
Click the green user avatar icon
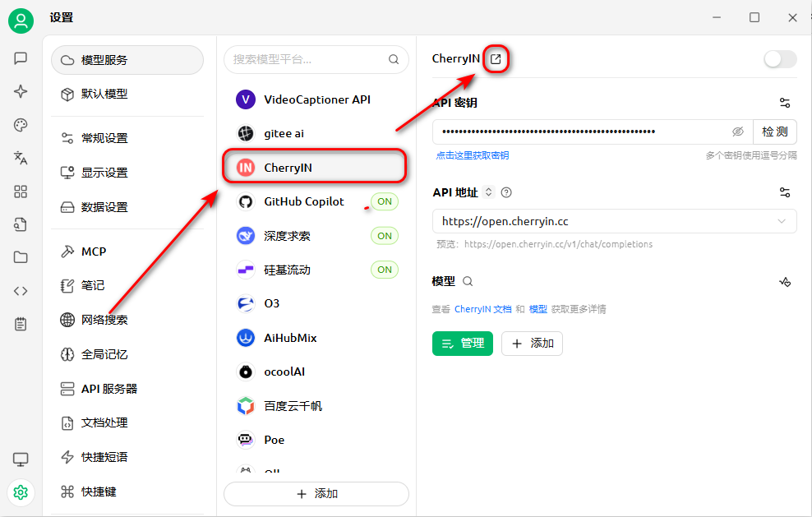pyautogui.click(x=21, y=21)
